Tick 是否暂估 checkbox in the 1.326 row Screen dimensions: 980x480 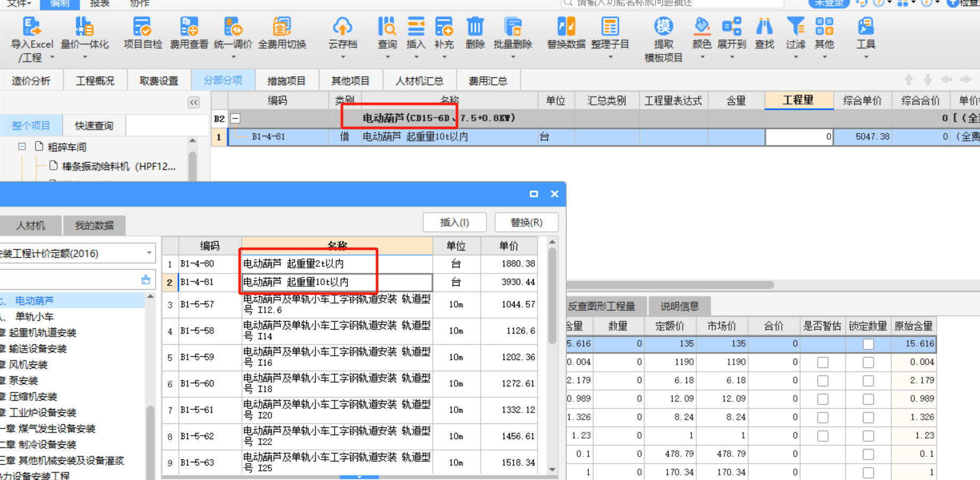[823, 418]
